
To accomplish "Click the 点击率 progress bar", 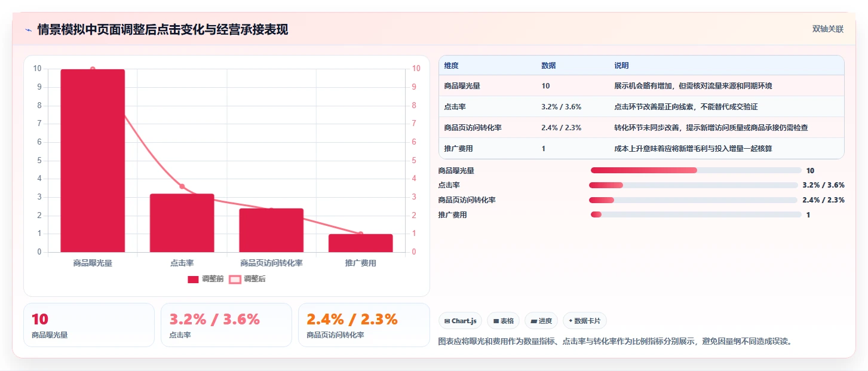I will coord(693,185).
